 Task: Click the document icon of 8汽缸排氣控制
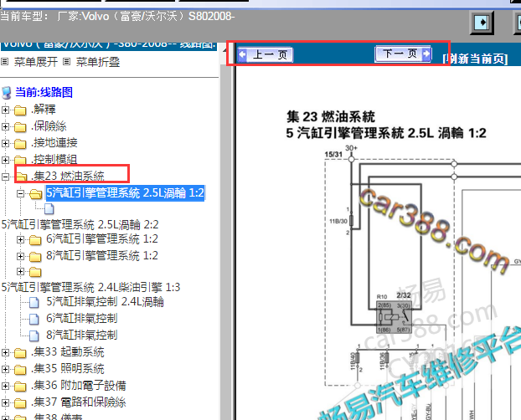[34, 335]
